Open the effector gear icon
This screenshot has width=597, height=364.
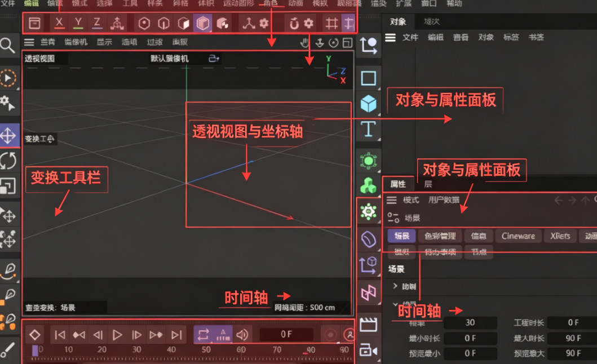click(x=369, y=211)
